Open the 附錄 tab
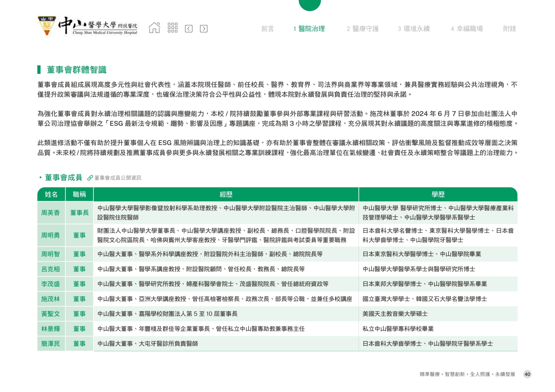Screen dimensions: 555x392 pos(509,29)
